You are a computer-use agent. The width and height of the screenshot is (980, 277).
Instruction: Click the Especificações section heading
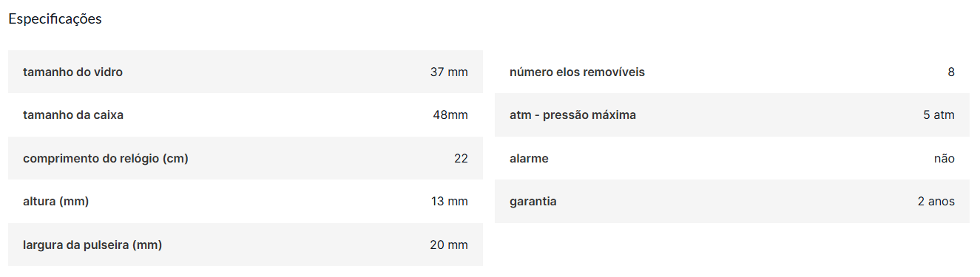tap(55, 19)
